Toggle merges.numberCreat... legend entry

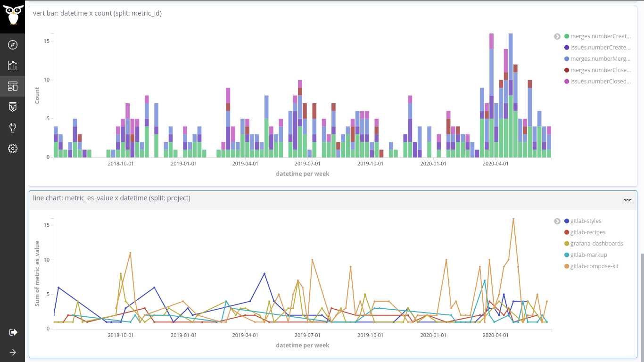pos(597,36)
